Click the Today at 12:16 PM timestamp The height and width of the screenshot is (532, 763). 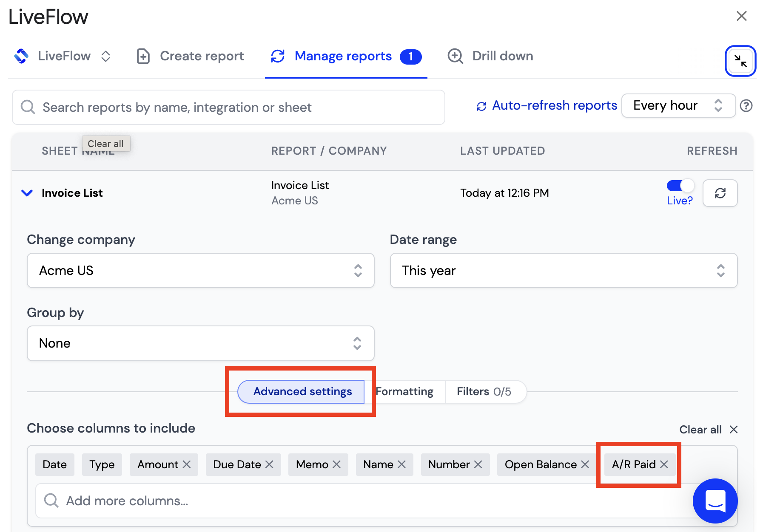pyautogui.click(x=504, y=193)
